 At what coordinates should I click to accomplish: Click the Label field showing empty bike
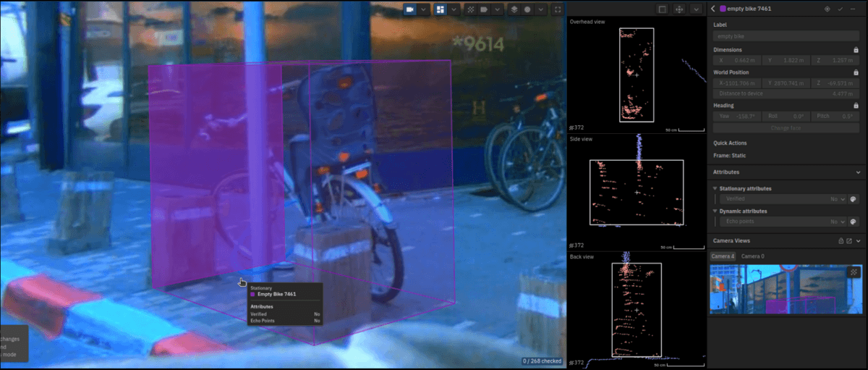coord(786,35)
